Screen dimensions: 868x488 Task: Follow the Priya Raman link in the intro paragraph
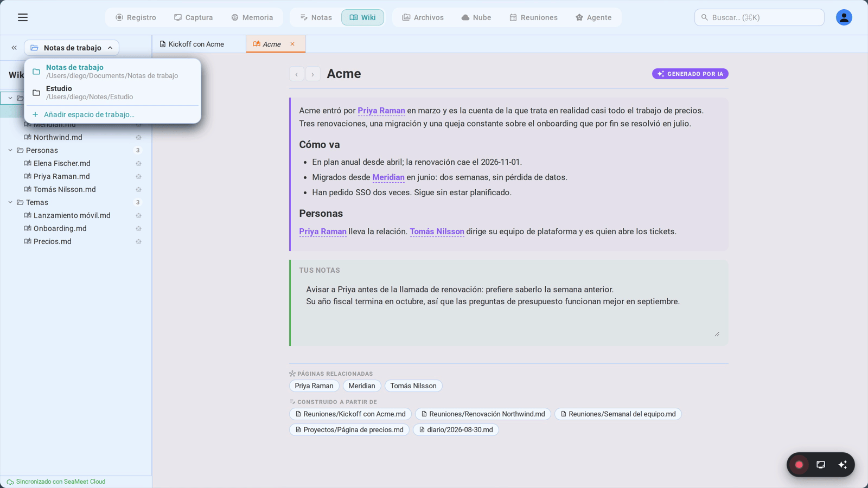click(x=381, y=111)
